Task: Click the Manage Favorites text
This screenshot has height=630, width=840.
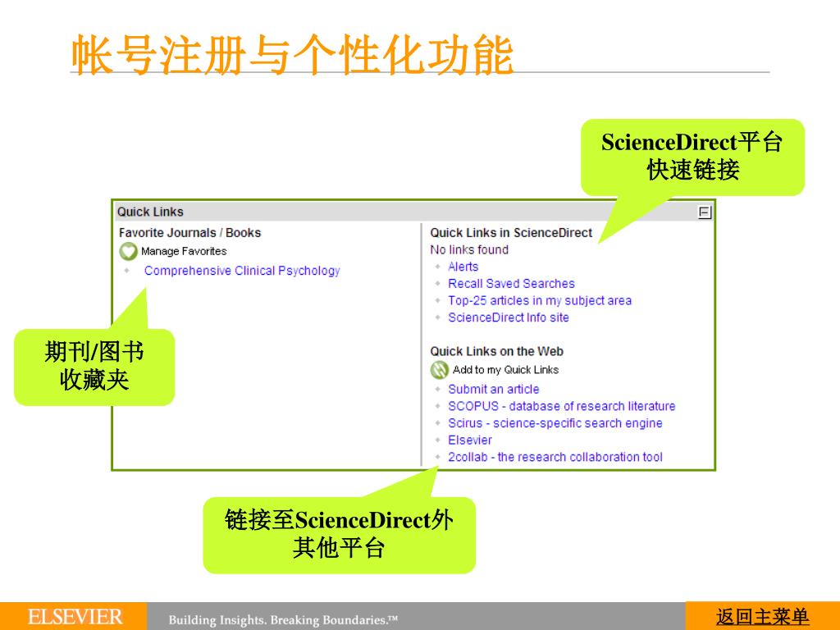Action: coord(184,252)
